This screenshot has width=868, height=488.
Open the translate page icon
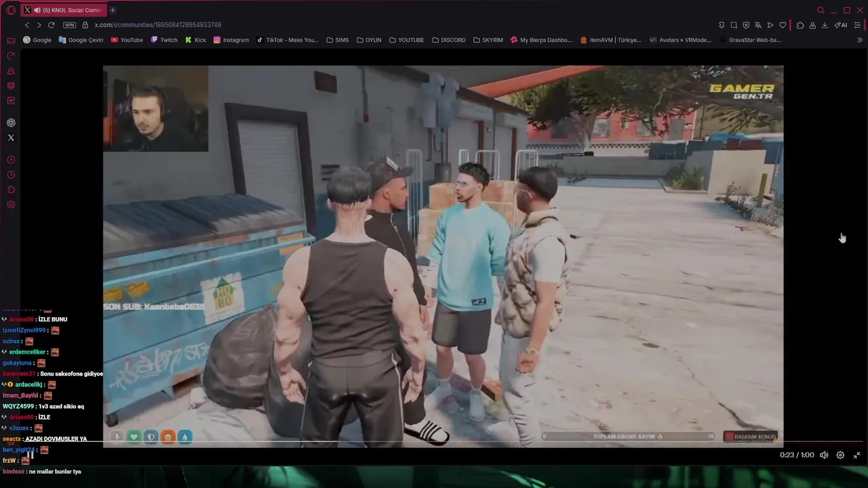point(758,25)
